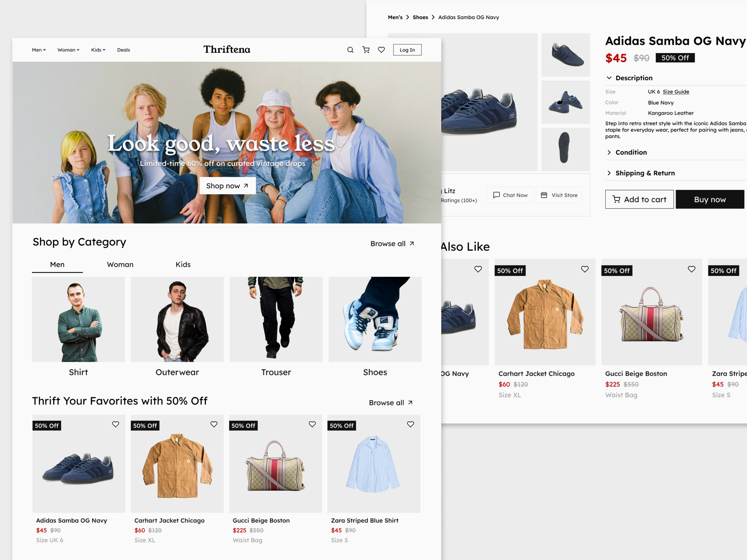Open Adidas Samba OG Navy homepage product title
The height and width of the screenshot is (560, 747).
click(x=71, y=521)
